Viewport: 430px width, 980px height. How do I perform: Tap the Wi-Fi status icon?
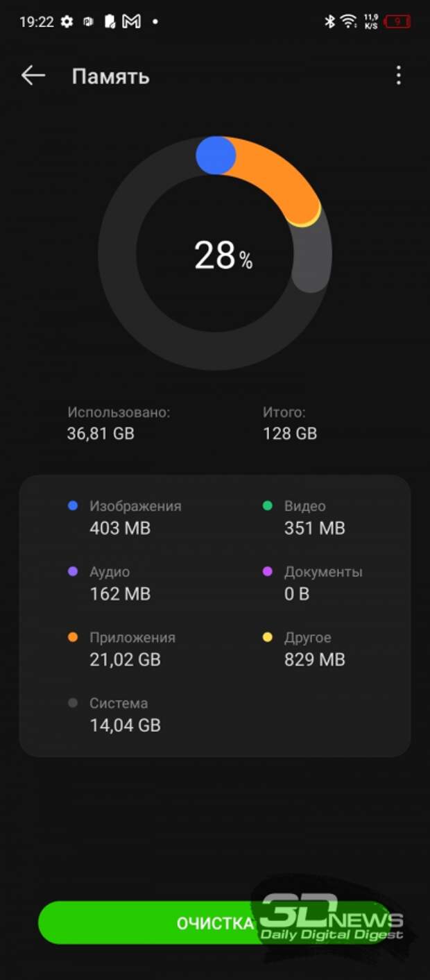point(348,22)
